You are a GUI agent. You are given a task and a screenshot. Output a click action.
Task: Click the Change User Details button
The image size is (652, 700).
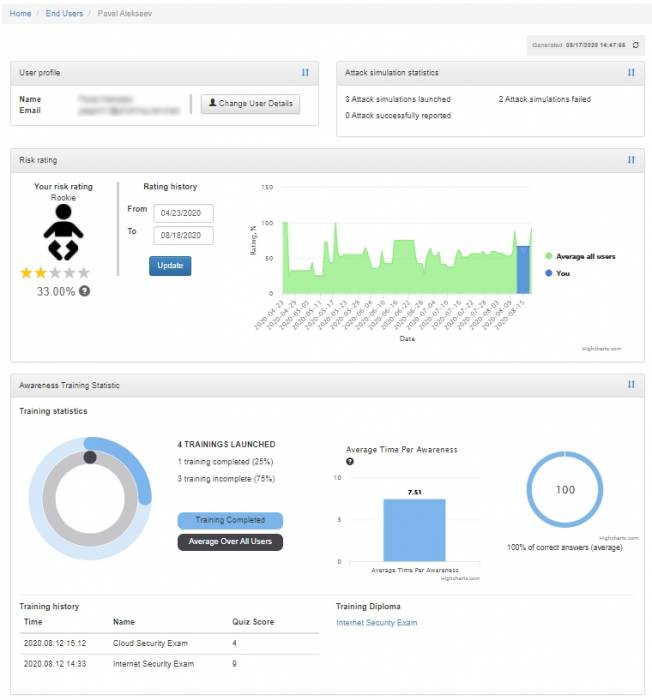250,104
